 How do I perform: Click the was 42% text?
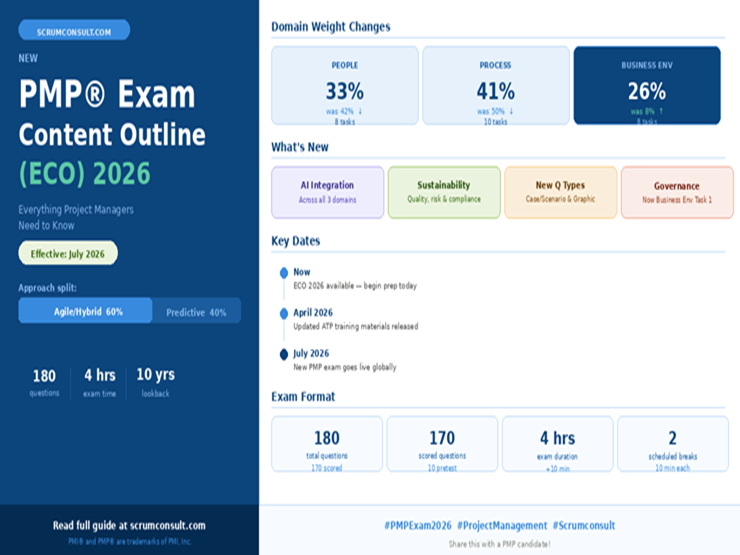click(340, 111)
